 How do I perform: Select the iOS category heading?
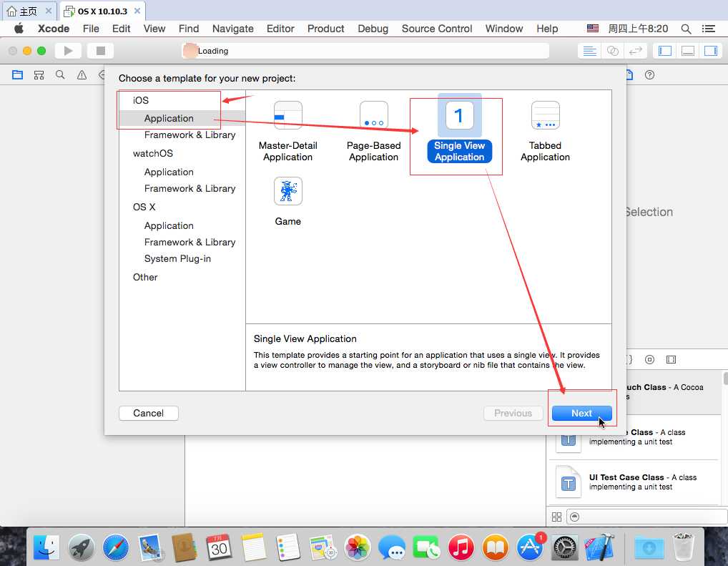[141, 100]
